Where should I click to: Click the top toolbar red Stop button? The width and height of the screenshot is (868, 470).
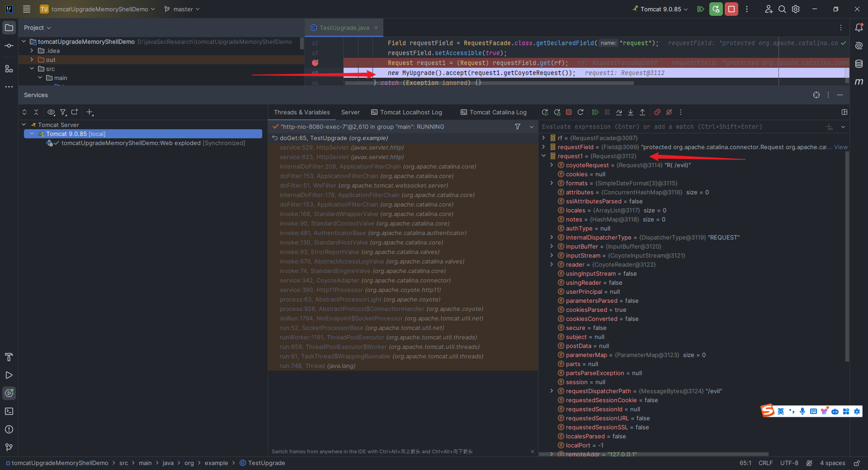click(x=731, y=9)
